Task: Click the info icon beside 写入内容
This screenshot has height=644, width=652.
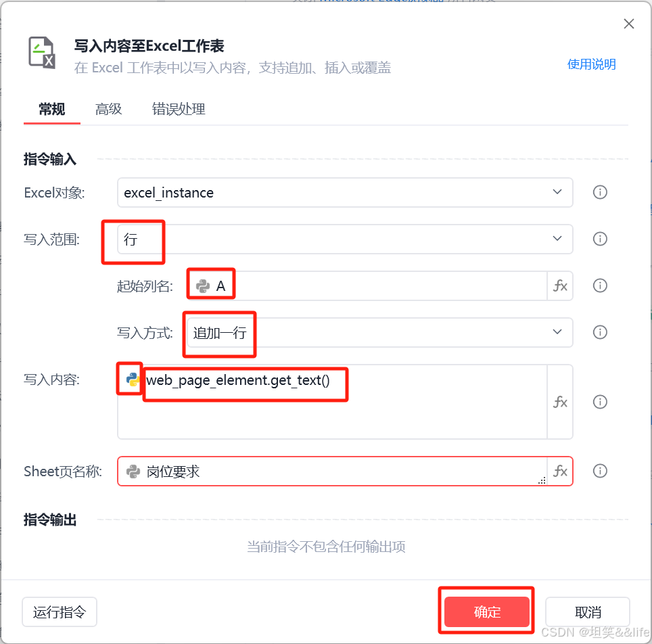Action: (600, 402)
